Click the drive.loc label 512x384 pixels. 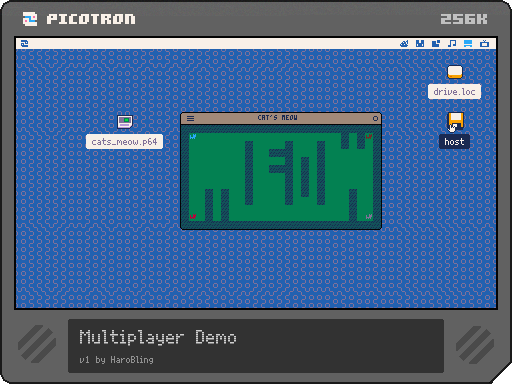tap(454, 92)
